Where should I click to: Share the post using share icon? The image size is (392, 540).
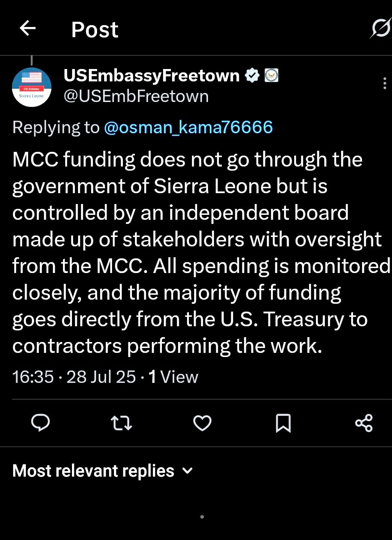[364, 423]
